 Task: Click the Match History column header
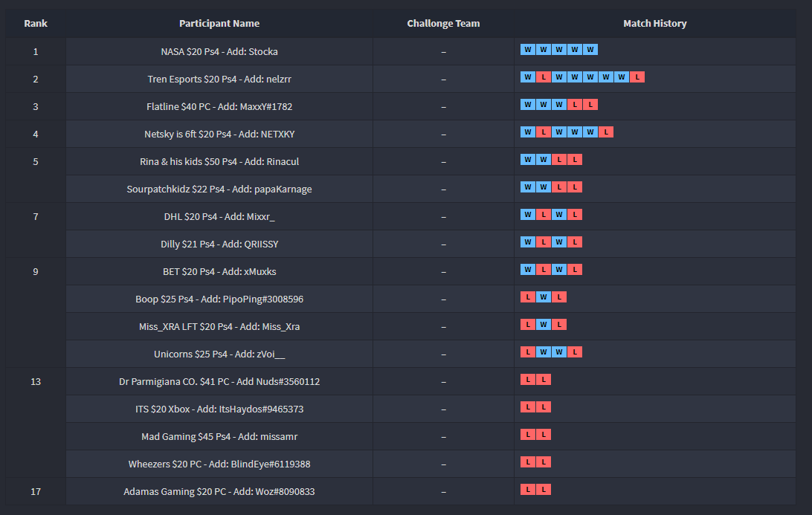click(x=654, y=23)
